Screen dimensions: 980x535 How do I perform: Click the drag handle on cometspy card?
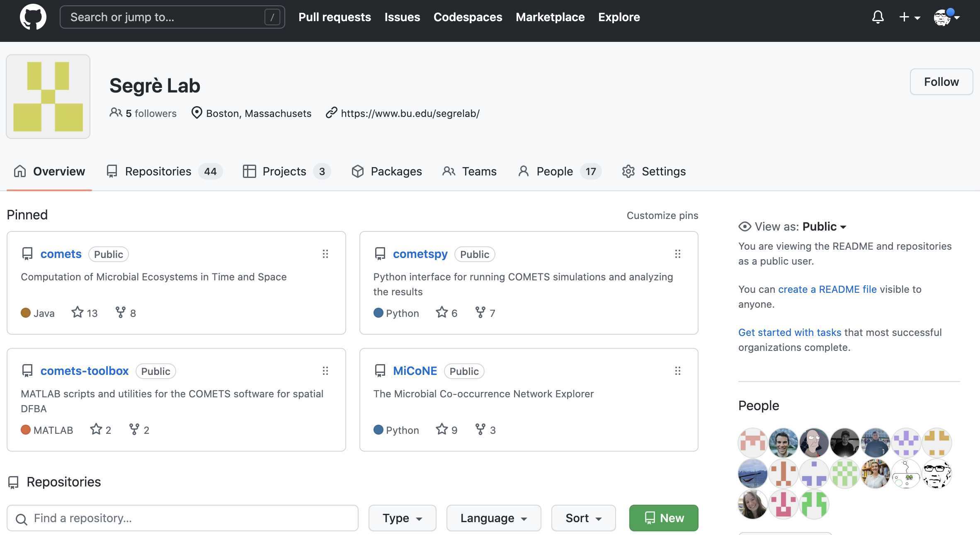678,254
